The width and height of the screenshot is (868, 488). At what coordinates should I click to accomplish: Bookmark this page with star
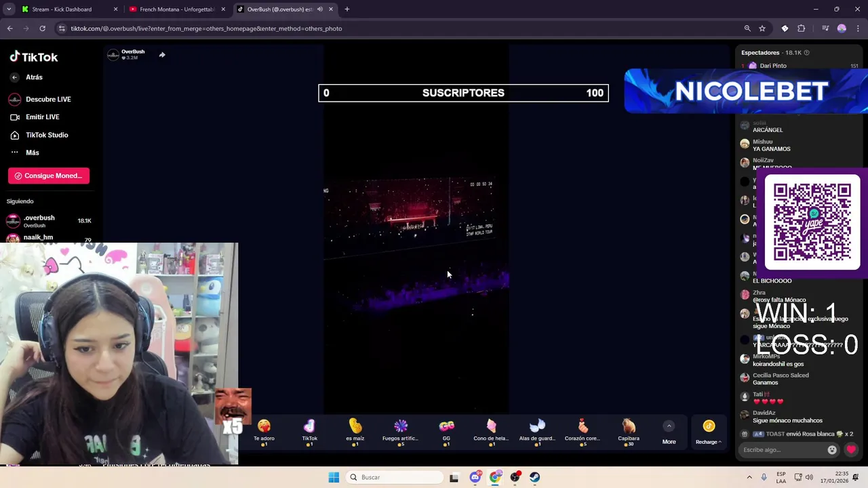(x=762, y=28)
